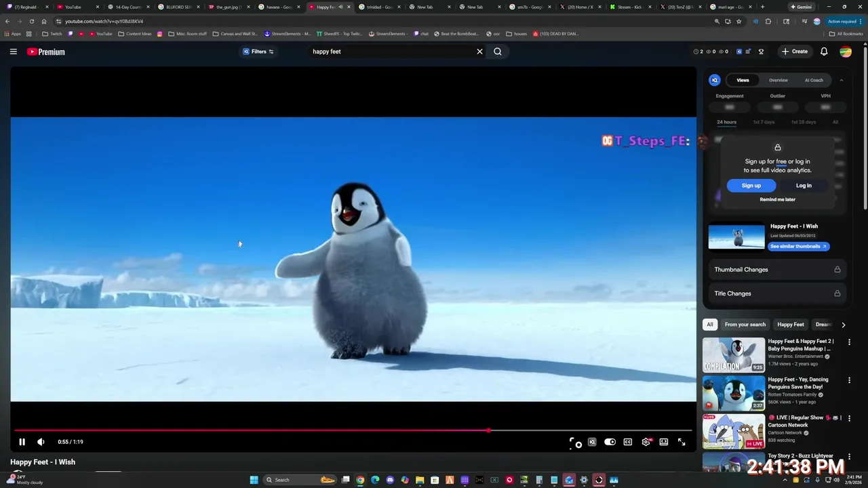
Task: Open the trophy icon in header
Action: [761, 52]
